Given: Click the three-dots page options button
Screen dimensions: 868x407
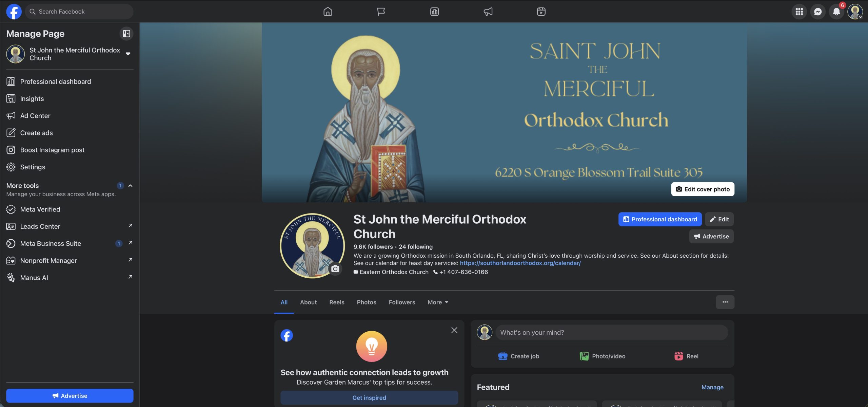Looking at the screenshot, I should point(725,302).
